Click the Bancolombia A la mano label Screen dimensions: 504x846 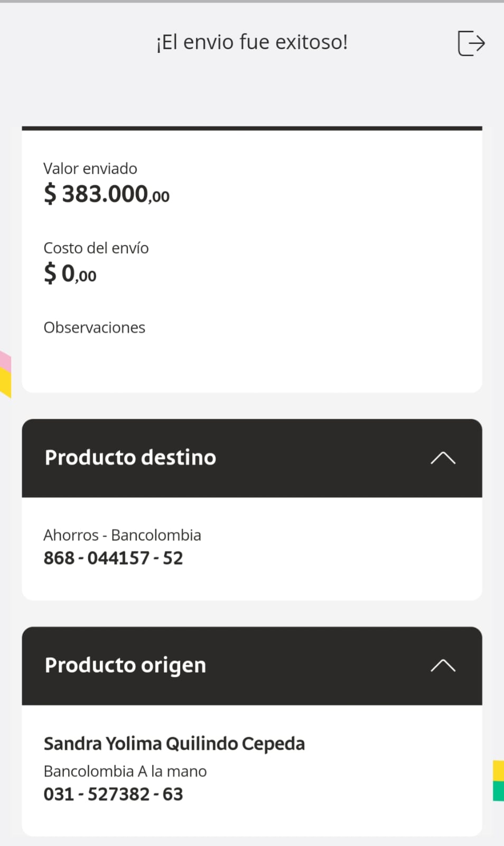pos(125,771)
